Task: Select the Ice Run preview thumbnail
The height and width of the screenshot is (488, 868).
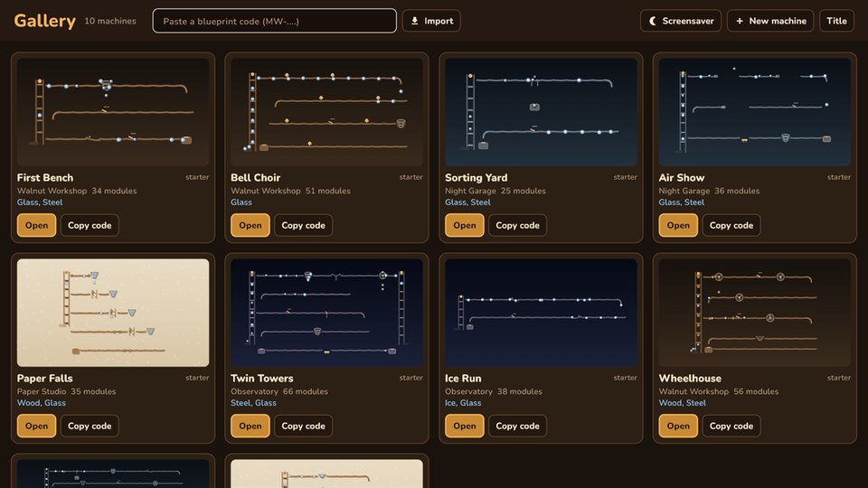Action: pos(541,313)
